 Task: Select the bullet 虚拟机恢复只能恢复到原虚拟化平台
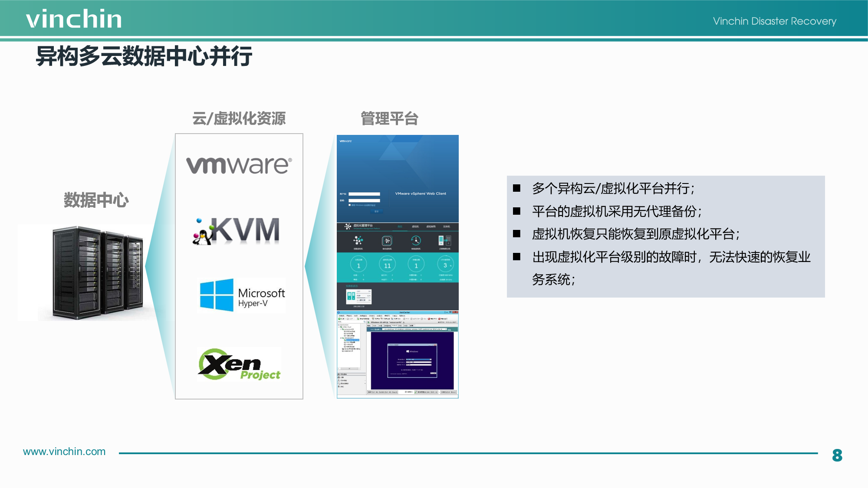coord(636,234)
